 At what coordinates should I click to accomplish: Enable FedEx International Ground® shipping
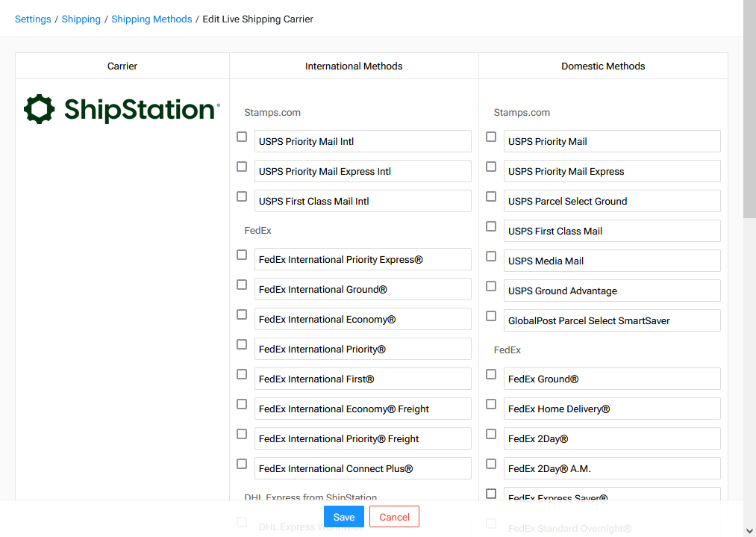242,285
